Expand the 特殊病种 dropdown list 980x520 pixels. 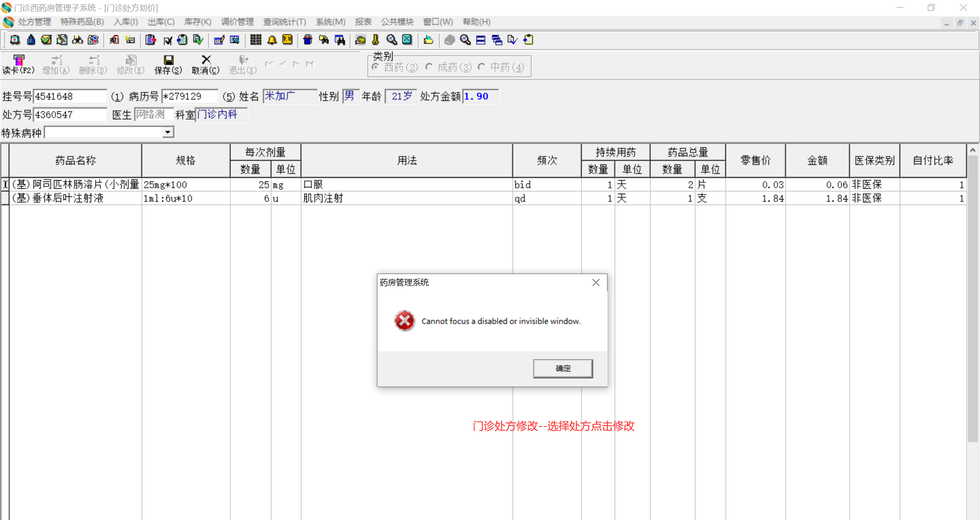point(168,132)
